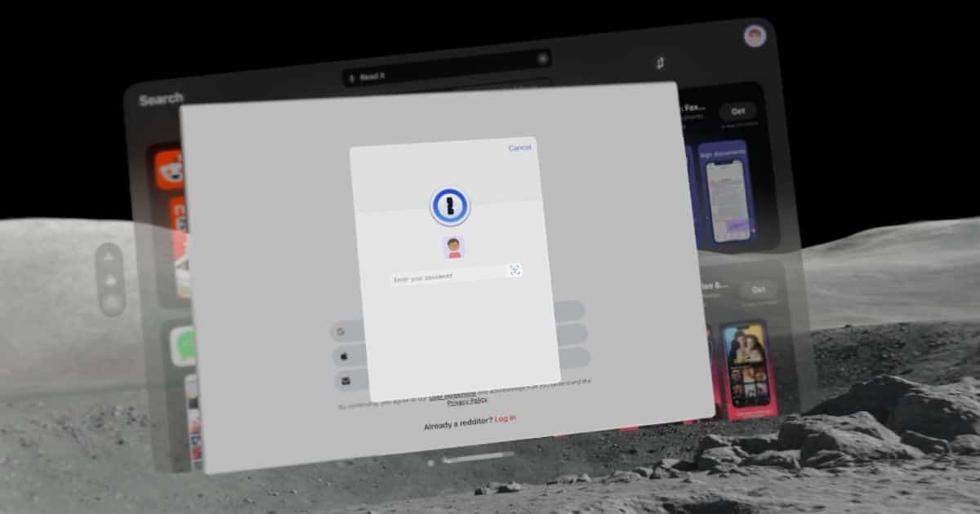The image size is (980, 514).
Task: Cancel the 1Password prompt
Action: click(519, 148)
